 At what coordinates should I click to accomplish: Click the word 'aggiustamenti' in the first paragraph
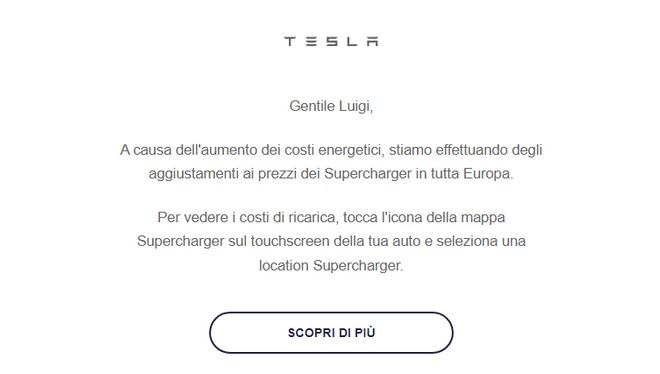click(193, 174)
